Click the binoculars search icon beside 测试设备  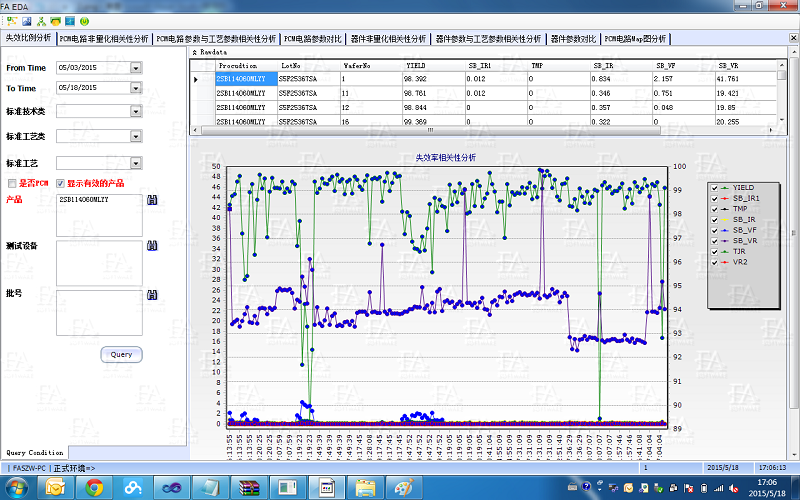tap(151, 246)
